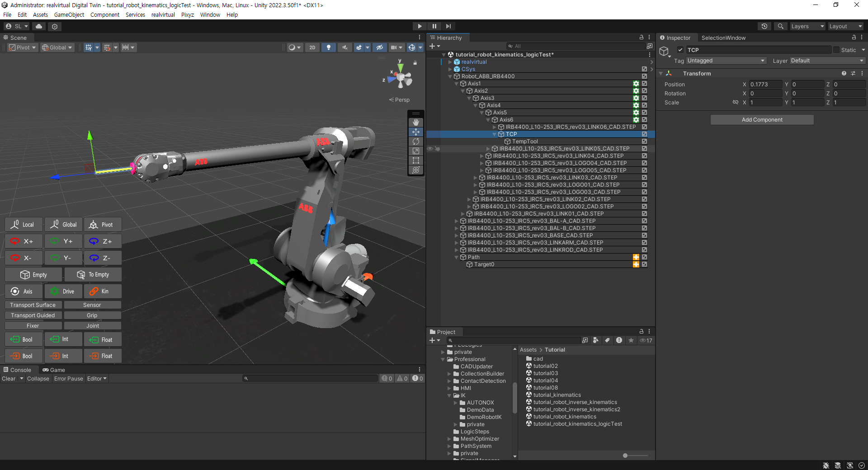Open the Global dropdown in scene toolbar
The image size is (868, 470).
coord(57,47)
